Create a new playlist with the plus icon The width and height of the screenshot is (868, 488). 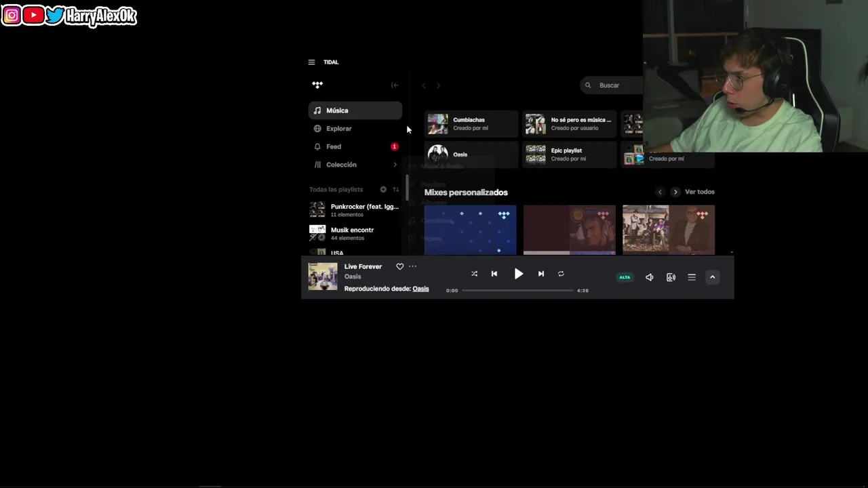coord(383,190)
